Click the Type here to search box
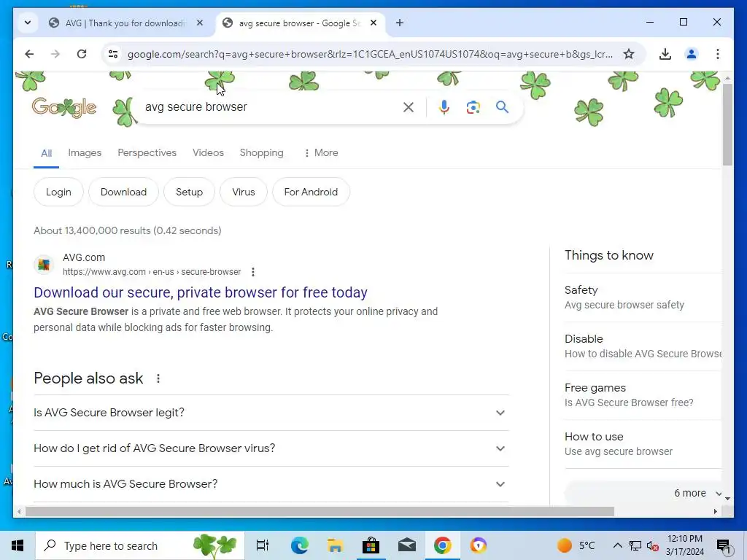Image resolution: width=747 pixels, height=560 pixels. [x=140, y=545]
